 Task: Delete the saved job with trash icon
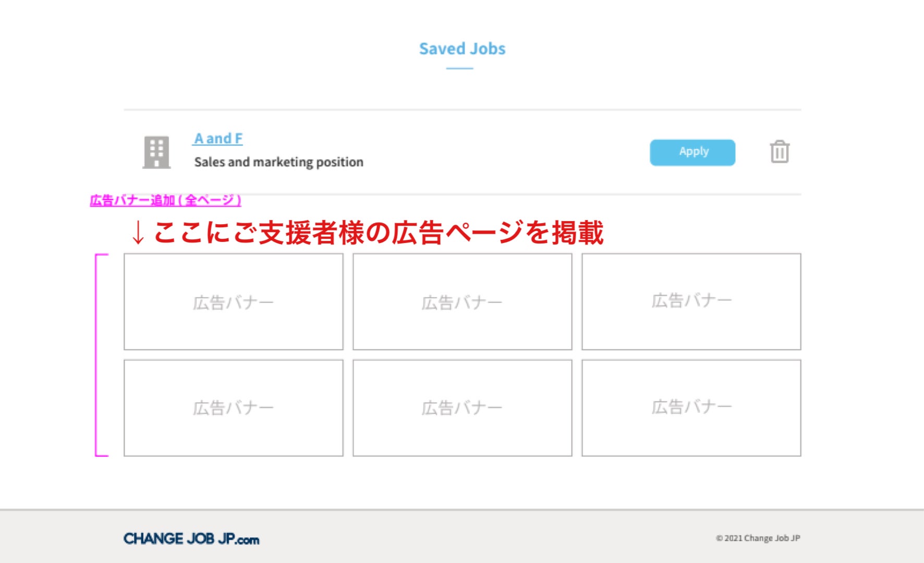[x=779, y=152]
